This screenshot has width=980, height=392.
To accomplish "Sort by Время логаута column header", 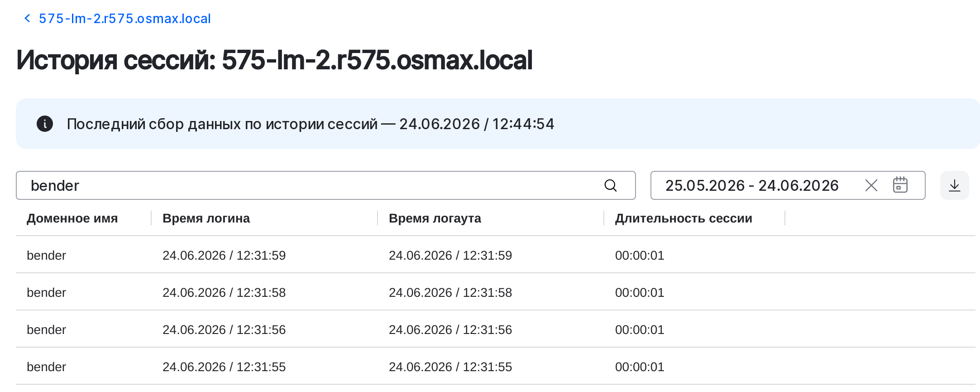I will click(x=435, y=218).
